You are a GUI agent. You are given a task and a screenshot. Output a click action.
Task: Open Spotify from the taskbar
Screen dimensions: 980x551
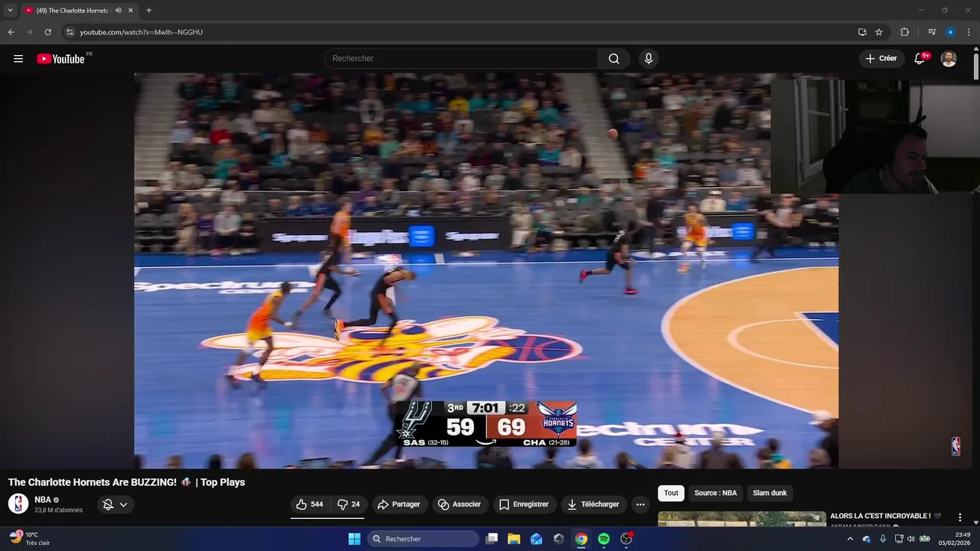tap(603, 539)
